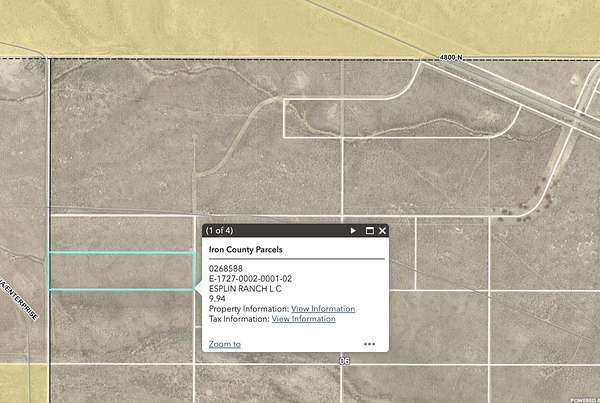
Task: Click the Zoom to link
Action: 224,344
